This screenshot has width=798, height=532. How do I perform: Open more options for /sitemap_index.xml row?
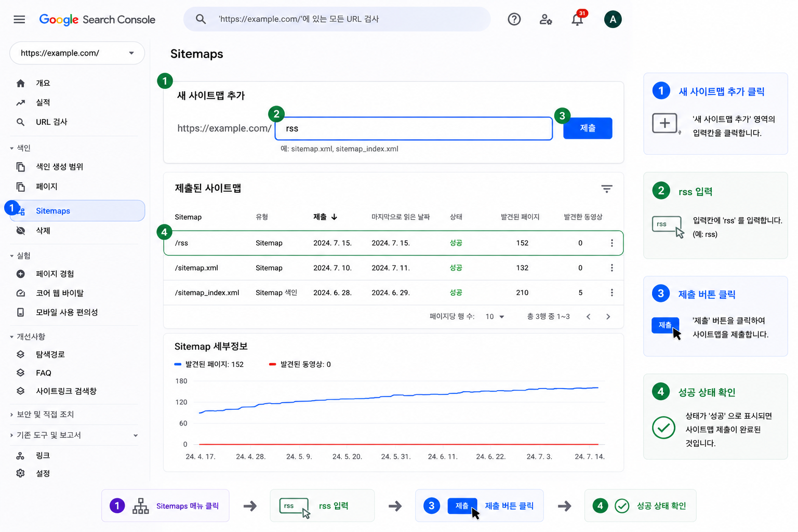[x=612, y=292]
